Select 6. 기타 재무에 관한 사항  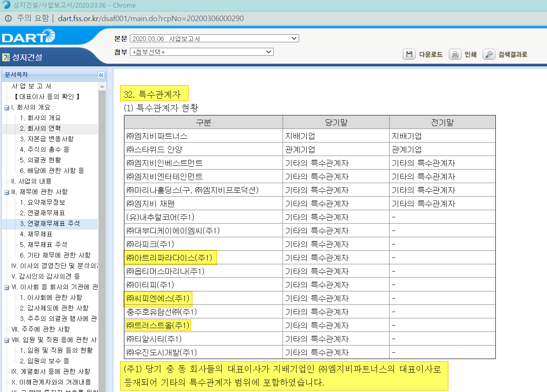tap(55, 255)
